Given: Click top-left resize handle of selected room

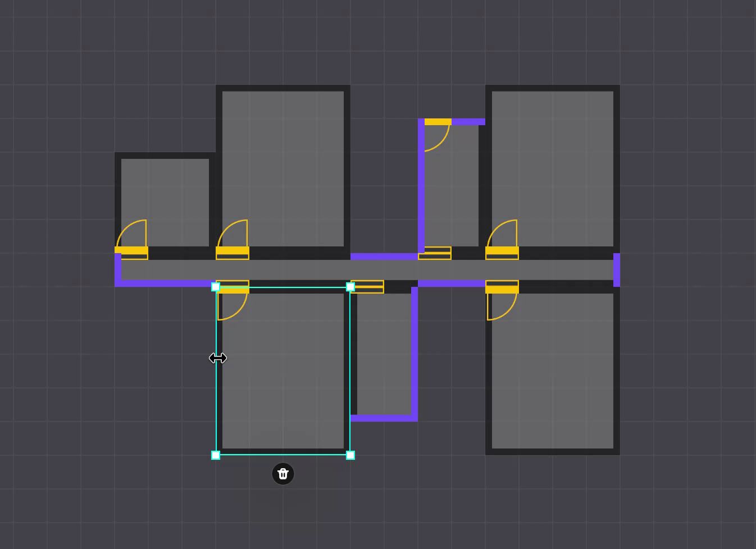Looking at the screenshot, I should coord(216,287).
